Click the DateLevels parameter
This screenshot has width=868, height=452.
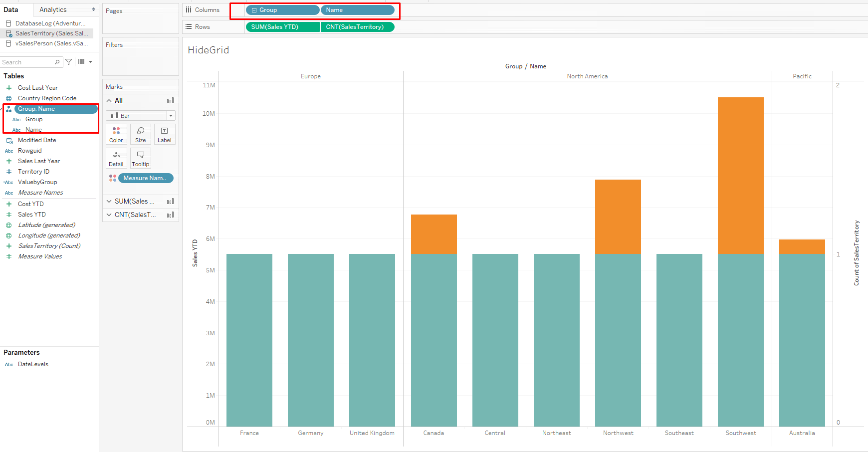click(34, 364)
